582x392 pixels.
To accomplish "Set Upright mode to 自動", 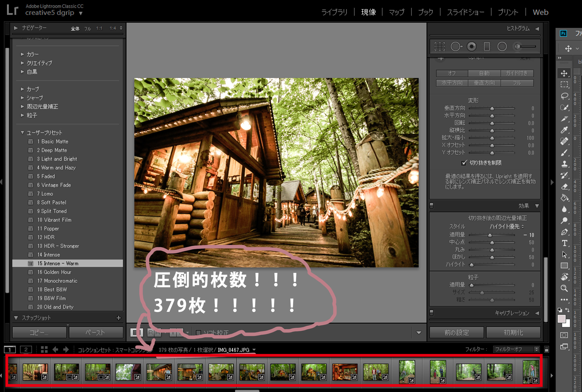I will 484,73.
